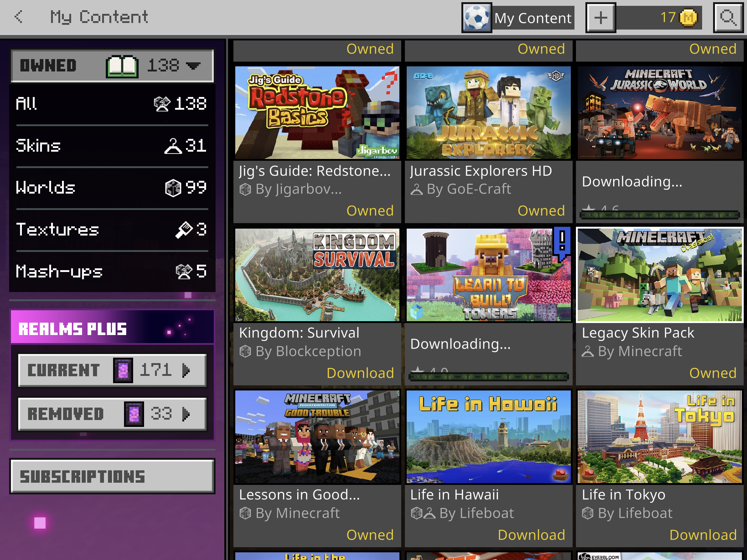Expand the Owned 138 dropdown arrow
Viewport: 747px width, 560px height.
point(193,66)
